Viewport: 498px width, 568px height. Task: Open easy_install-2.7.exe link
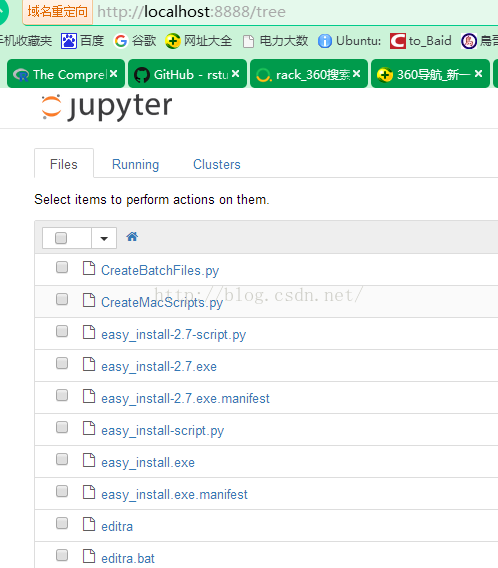coord(159,367)
